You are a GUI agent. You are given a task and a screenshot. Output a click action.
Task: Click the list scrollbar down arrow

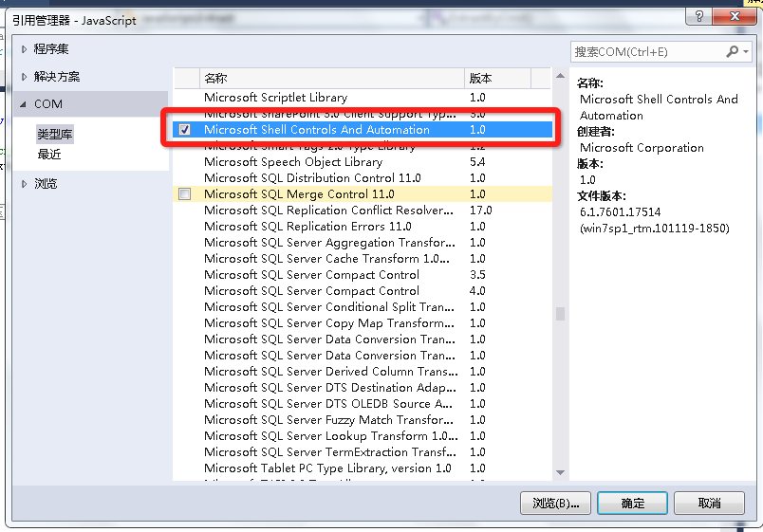[x=560, y=472]
